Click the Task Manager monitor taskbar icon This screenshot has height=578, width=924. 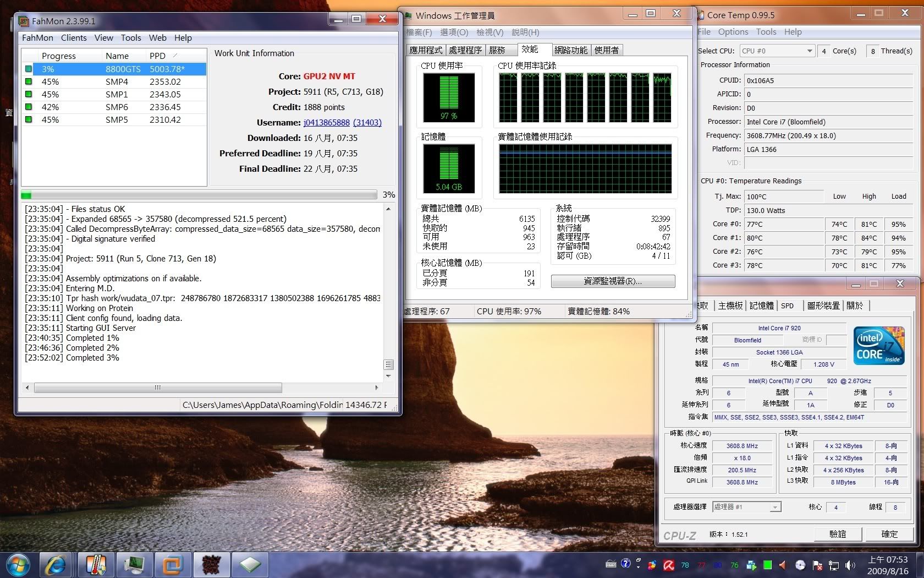[134, 565]
